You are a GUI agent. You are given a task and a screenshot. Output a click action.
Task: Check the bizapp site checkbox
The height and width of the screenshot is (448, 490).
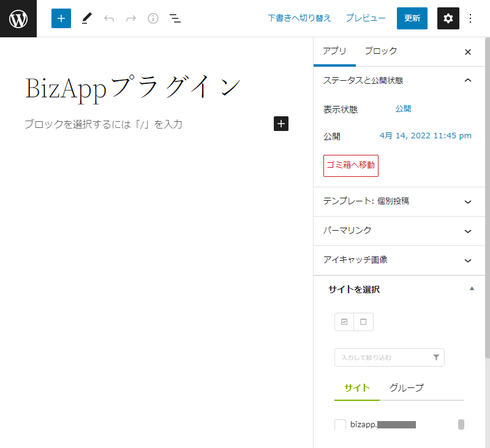[340, 425]
